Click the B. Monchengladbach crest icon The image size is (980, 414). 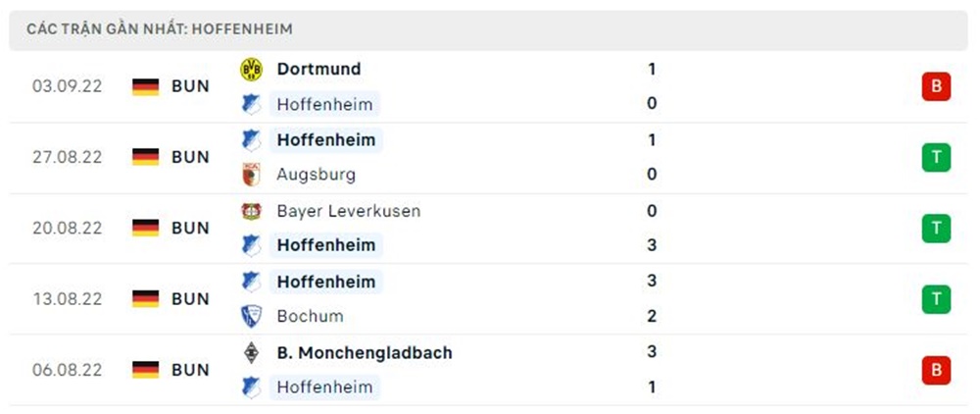252,352
